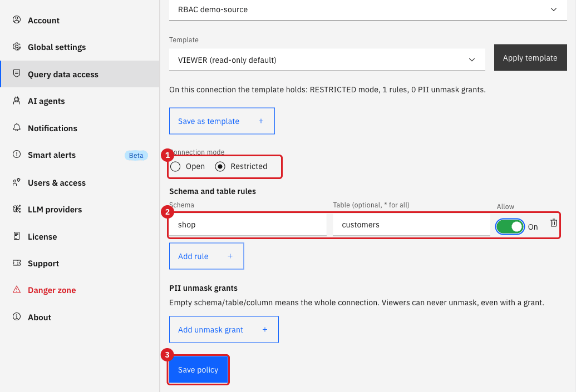Click the Users & access people icon
The image size is (576, 392).
point(17,182)
